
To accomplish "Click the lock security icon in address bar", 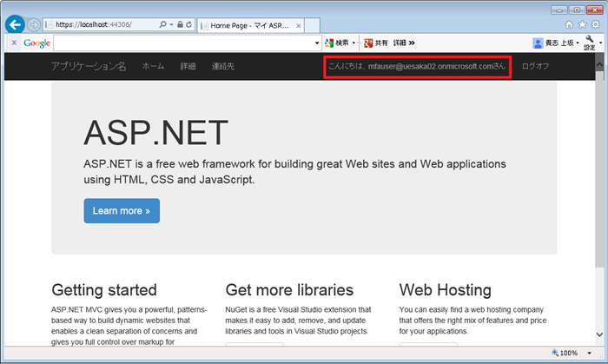I will pos(180,24).
